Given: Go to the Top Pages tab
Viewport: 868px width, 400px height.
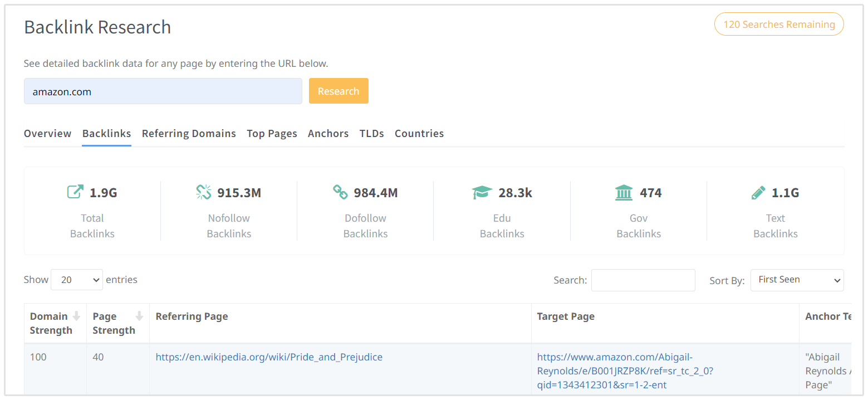Looking at the screenshot, I should click(x=272, y=134).
